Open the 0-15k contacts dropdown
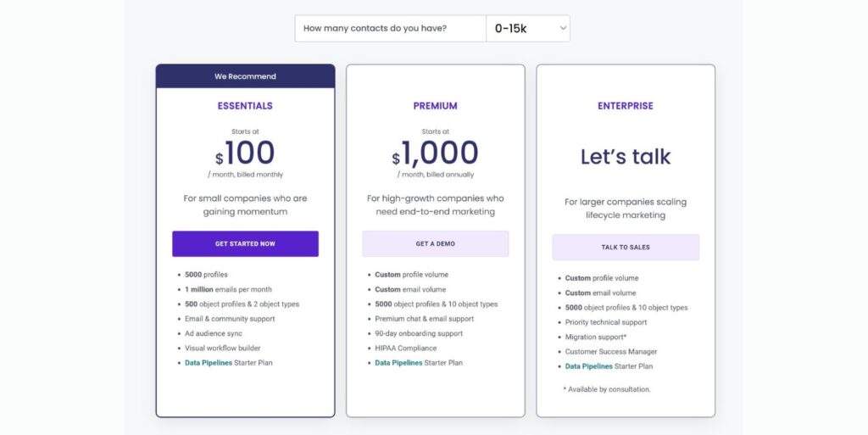This screenshot has width=868, height=435. click(x=526, y=28)
